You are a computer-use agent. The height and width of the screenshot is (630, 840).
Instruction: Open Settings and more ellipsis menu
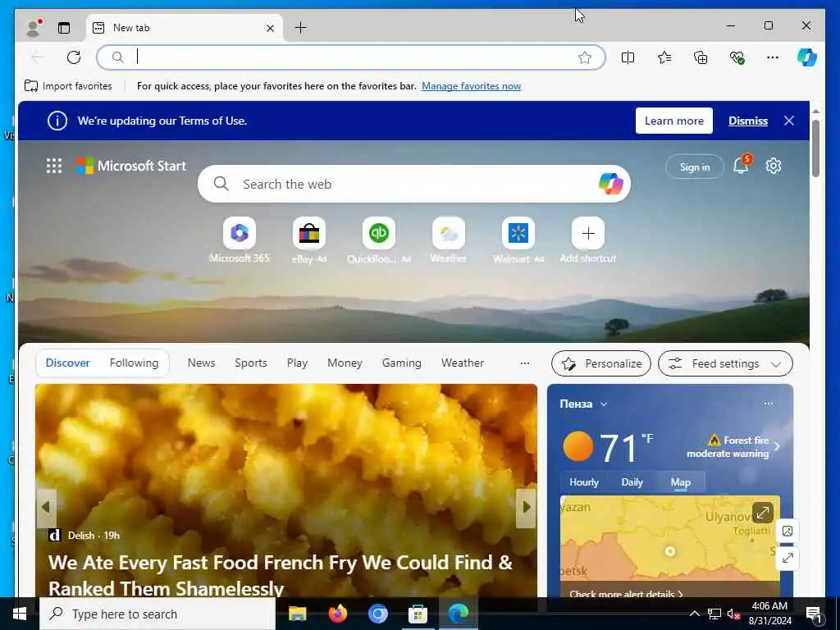click(773, 57)
